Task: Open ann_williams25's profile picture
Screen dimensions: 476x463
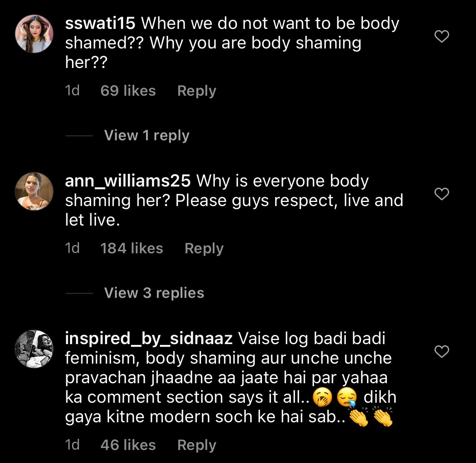Action: click(x=34, y=191)
